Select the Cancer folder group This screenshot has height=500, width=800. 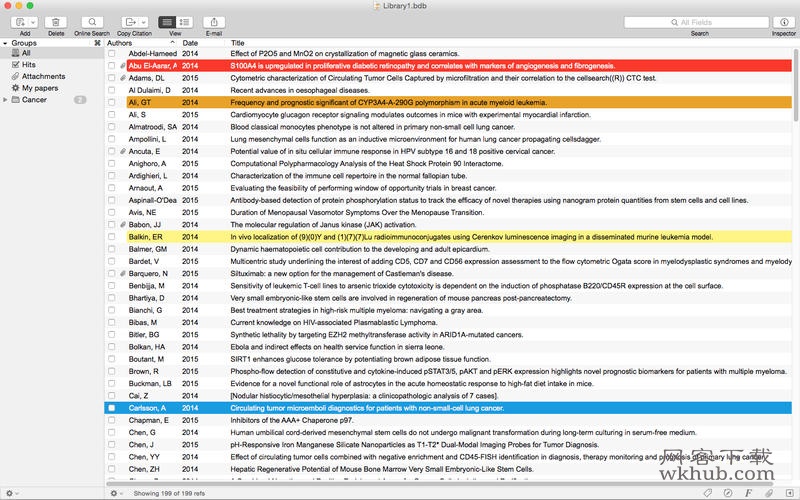click(x=52, y=100)
